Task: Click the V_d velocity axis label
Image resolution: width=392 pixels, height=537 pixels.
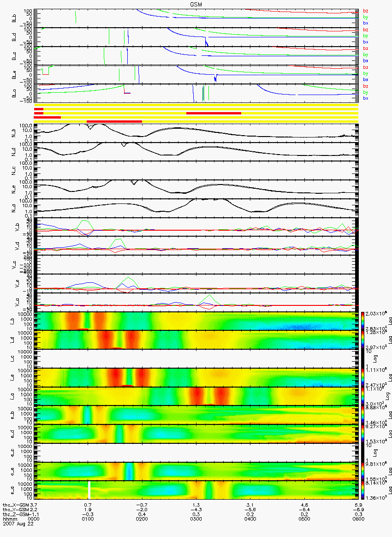Action: pyautogui.click(x=17, y=245)
